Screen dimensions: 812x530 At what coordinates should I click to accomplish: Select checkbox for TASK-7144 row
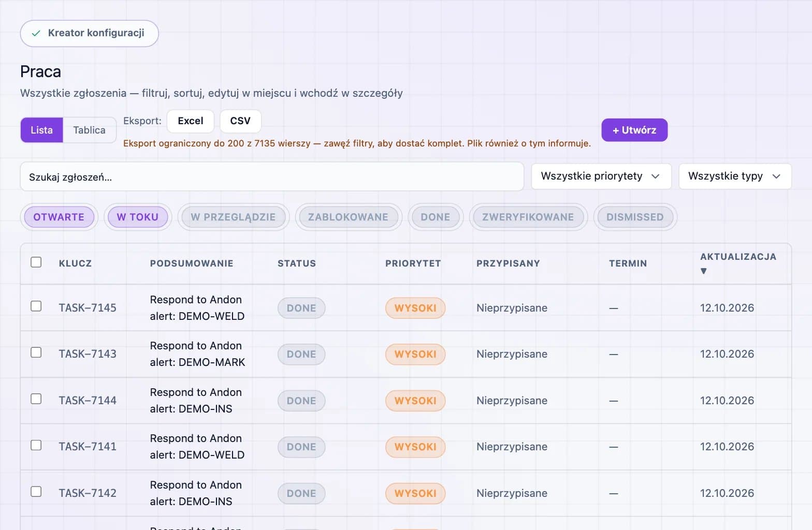point(36,399)
